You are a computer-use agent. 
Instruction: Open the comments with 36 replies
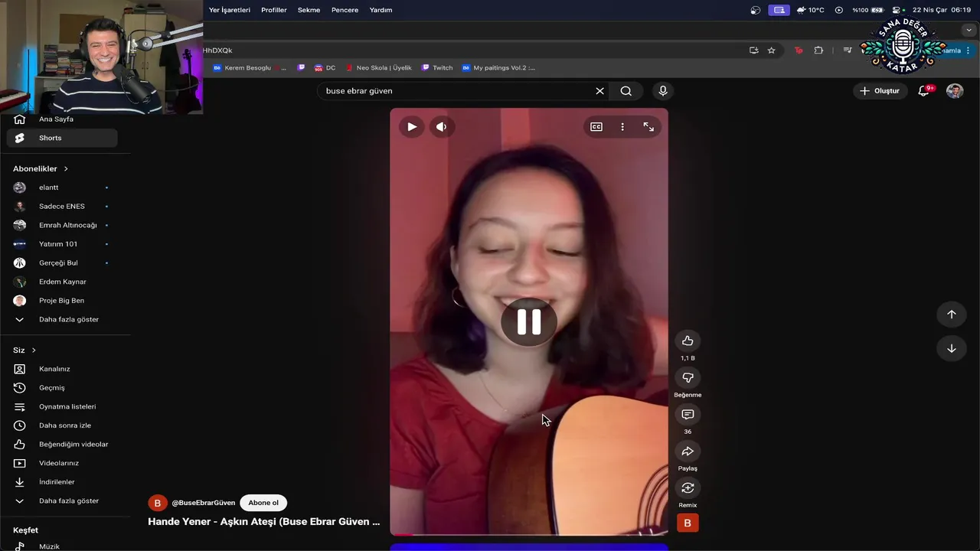(688, 414)
